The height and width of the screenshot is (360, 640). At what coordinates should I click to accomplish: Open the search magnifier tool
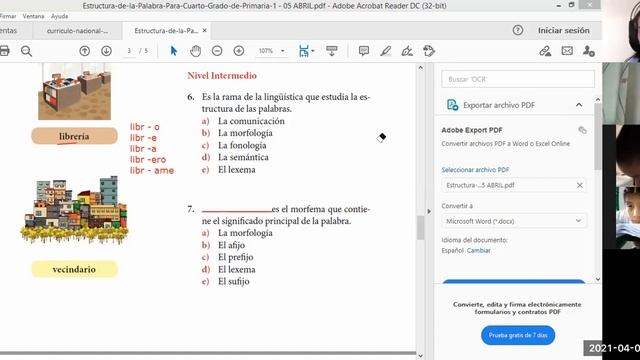point(27,51)
